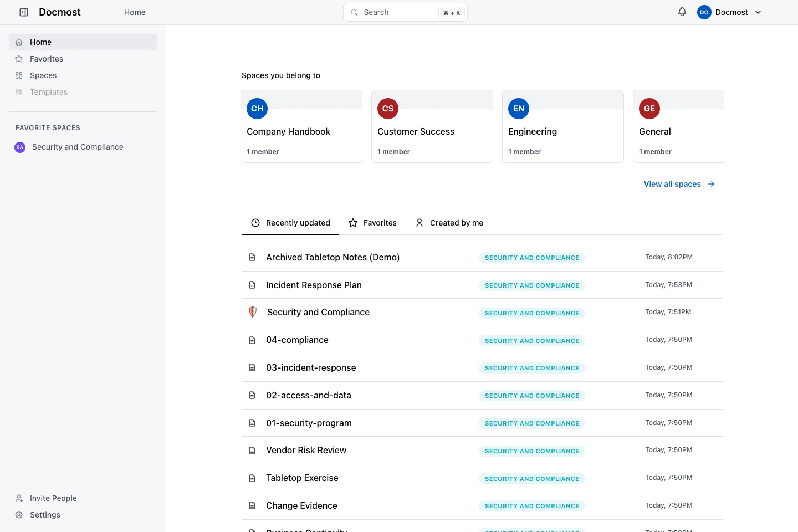798x532 pixels.
Task: Click the space badge on Archived Tabletop Notes row
Action: [532, 258]
